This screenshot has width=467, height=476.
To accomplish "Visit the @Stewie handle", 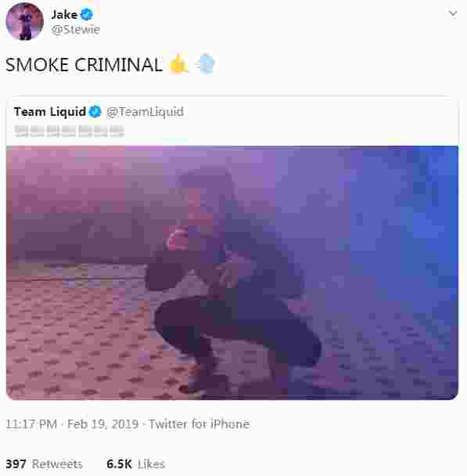I will 76,30.
